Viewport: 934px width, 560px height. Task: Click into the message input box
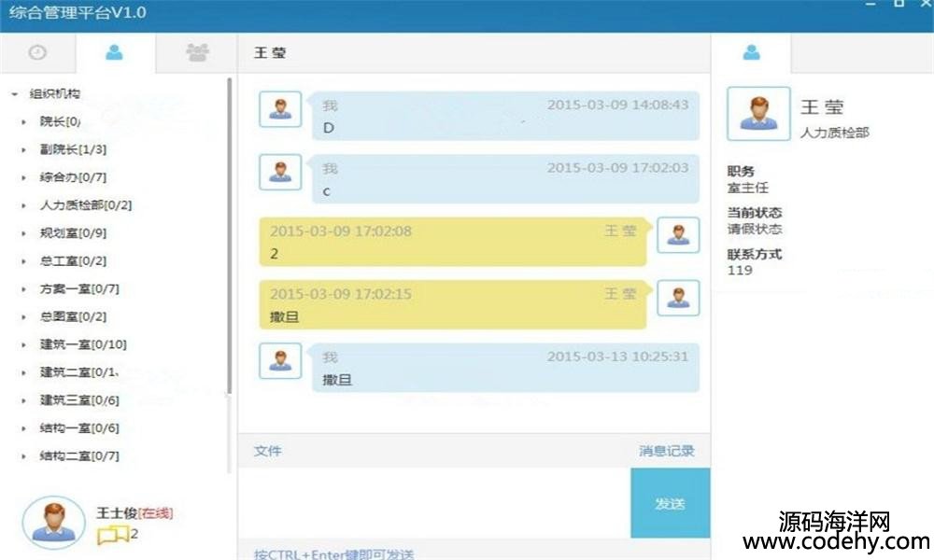[434, 503]
